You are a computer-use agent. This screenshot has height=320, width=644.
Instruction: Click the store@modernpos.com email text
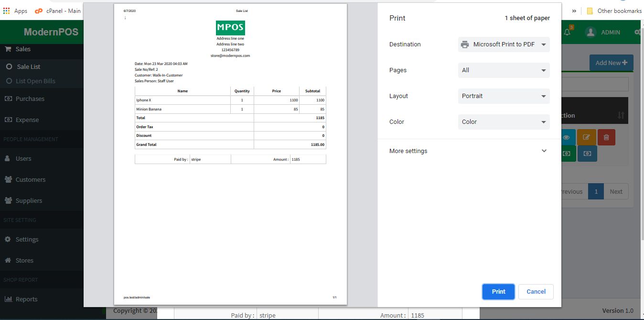(230, 55)
